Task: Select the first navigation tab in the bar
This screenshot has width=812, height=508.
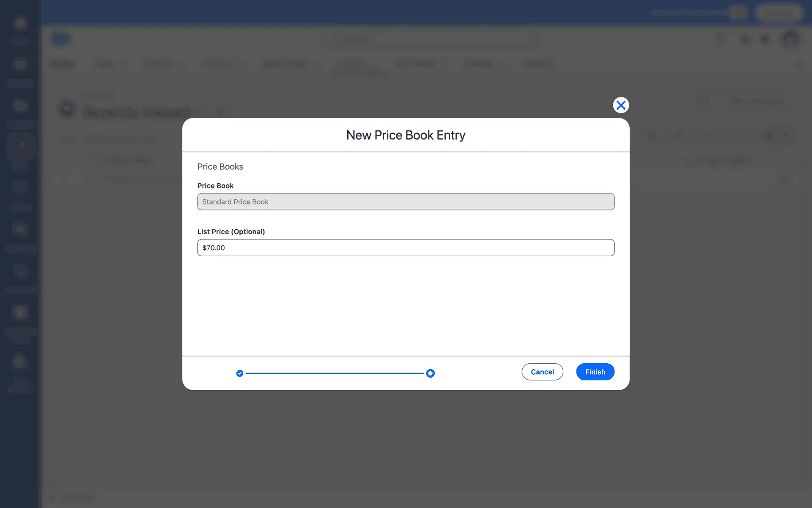Action: tap(63, 64)
